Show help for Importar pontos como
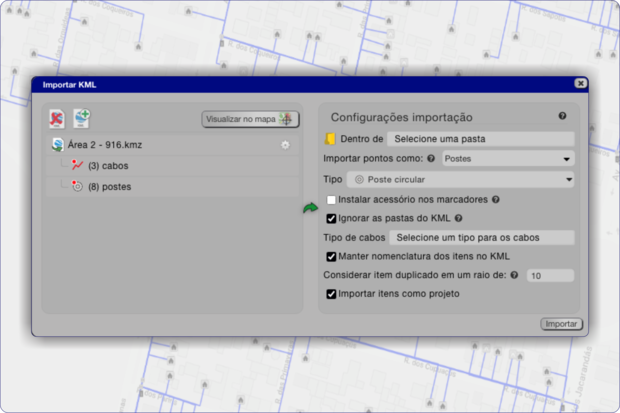 (431, 159)
